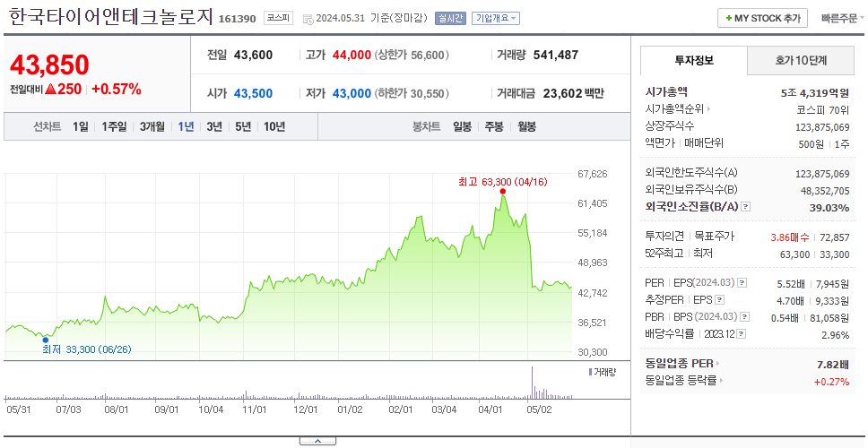
Task: Click 전일 value 43,600
Action: (x=253, y=55)
